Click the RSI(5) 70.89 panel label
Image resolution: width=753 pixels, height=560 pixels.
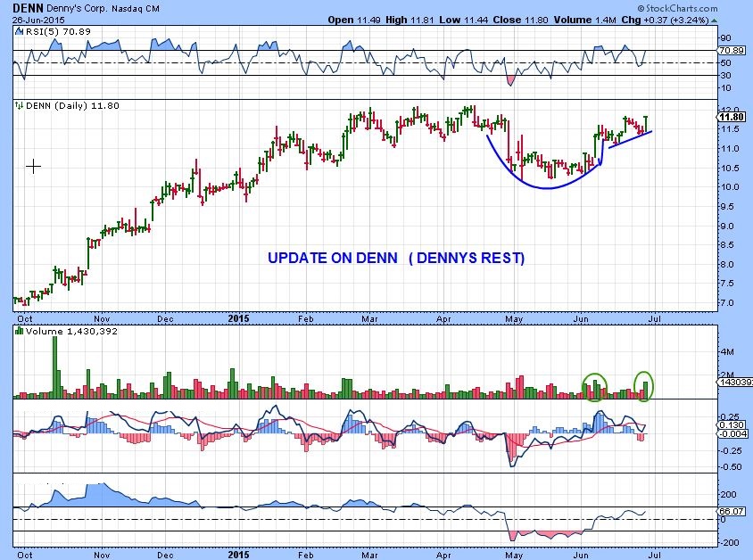pyautogui.click(x=58, y=32)
